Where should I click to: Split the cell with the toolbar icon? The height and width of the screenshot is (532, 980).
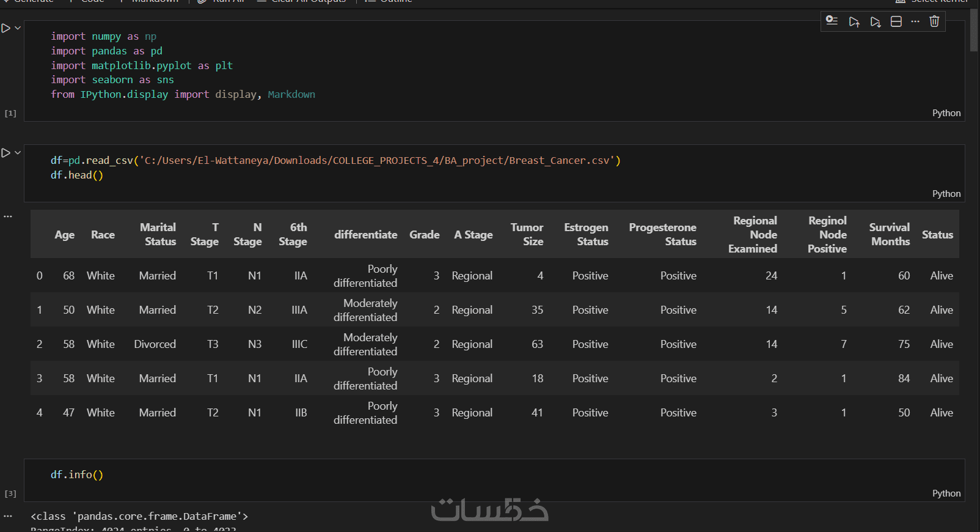click(896, 21)
